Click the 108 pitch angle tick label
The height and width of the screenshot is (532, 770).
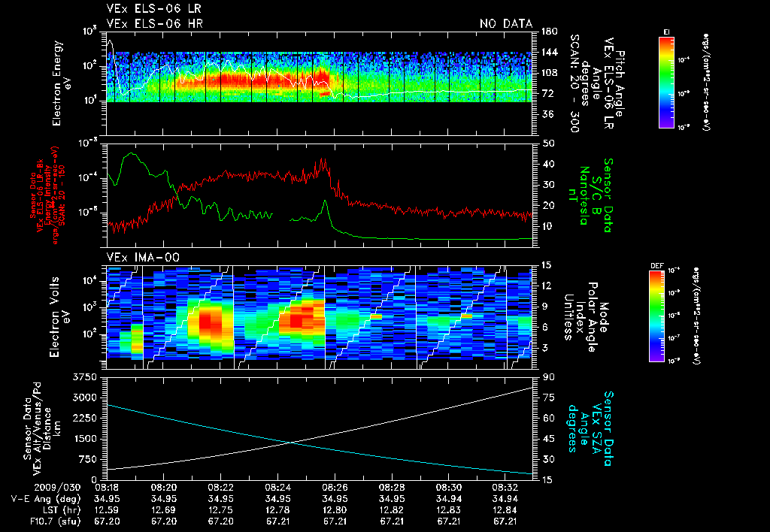(x=549, y=73)
